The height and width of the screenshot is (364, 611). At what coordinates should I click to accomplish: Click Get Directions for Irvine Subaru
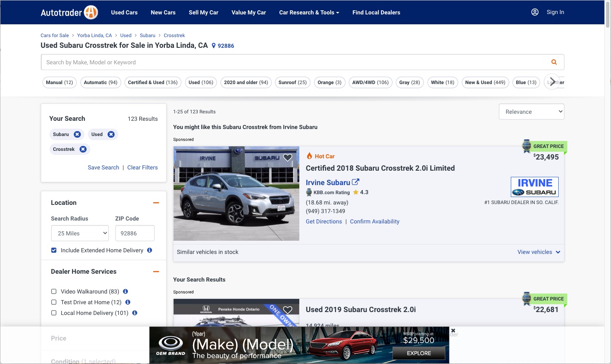pos(324,221)
